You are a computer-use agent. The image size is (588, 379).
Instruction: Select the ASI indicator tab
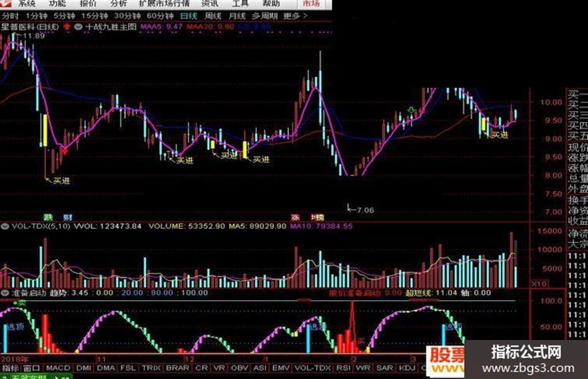pyautogui.click(x=260, y=368)
